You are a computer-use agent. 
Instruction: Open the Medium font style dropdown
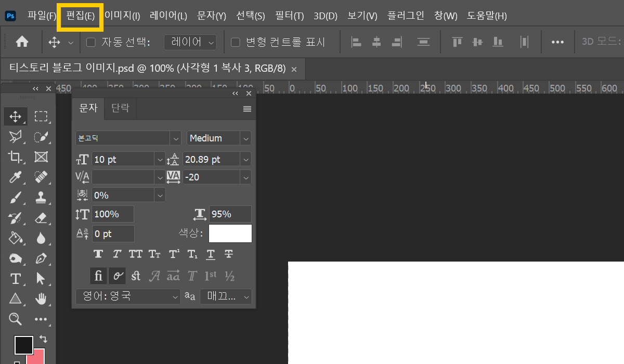coord(245,138)
